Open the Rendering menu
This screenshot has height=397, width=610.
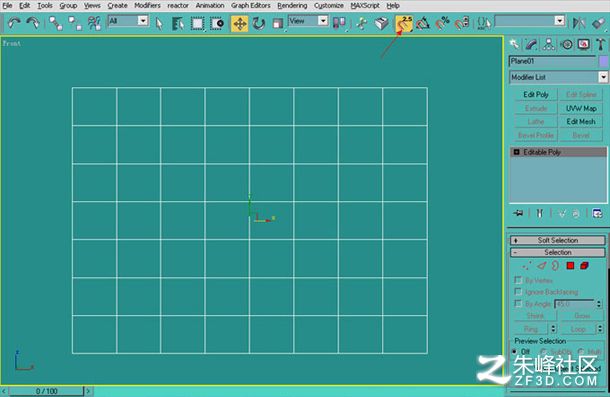pos(292,5)
